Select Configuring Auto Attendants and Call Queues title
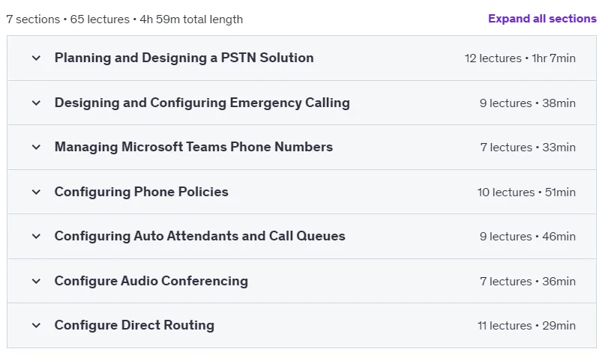The image size is (608, 364). 199,236
